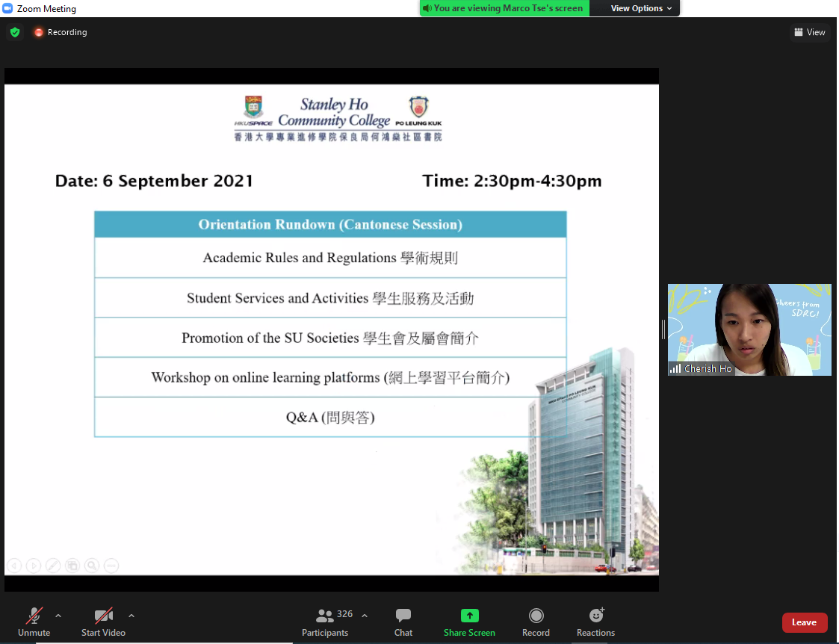
Task: Click 'Date: 6 September 2021' text
Action: pyautogui.click(x=154, y=181)
